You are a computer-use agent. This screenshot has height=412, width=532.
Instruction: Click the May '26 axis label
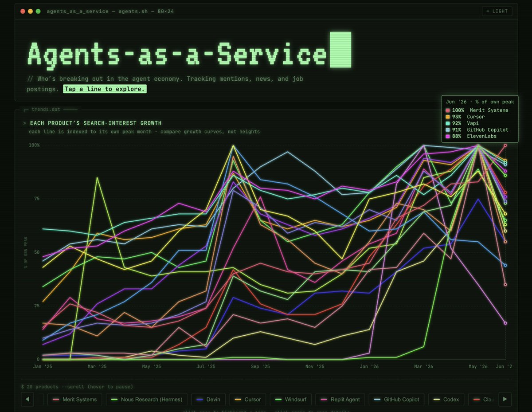click(x=478, y=367)
